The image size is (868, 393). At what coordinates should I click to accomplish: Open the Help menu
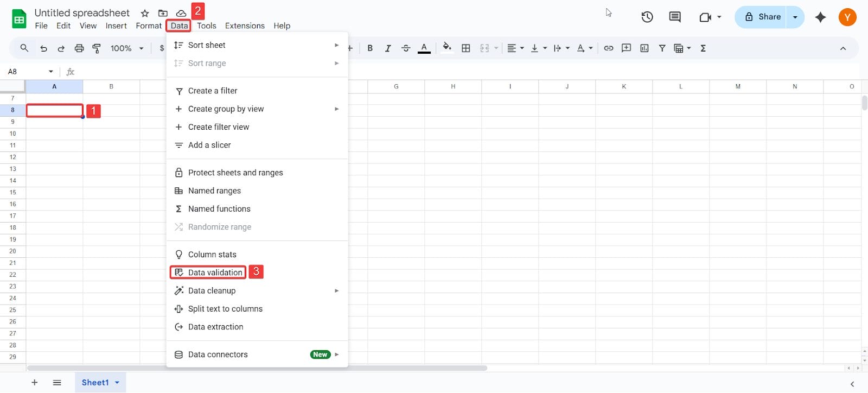(282, 26)
